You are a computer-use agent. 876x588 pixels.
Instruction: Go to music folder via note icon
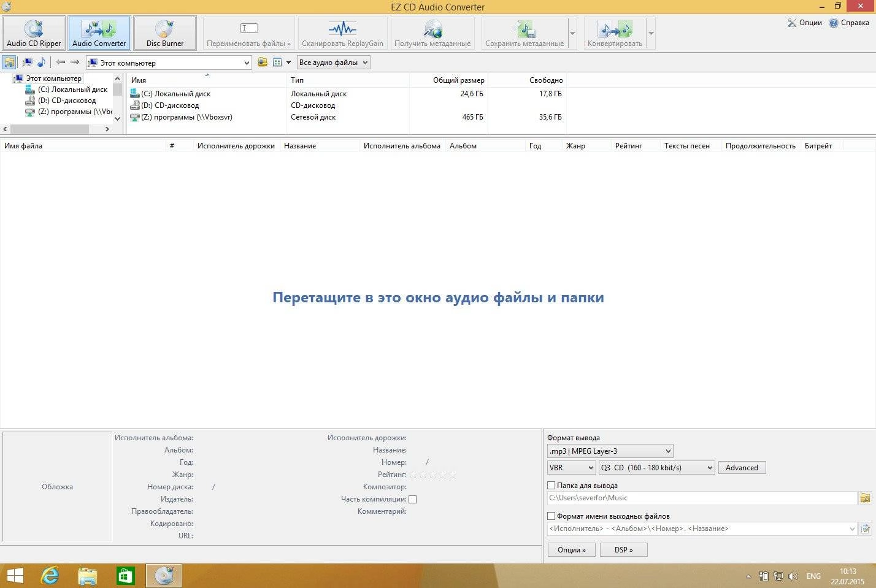[41, 63]
